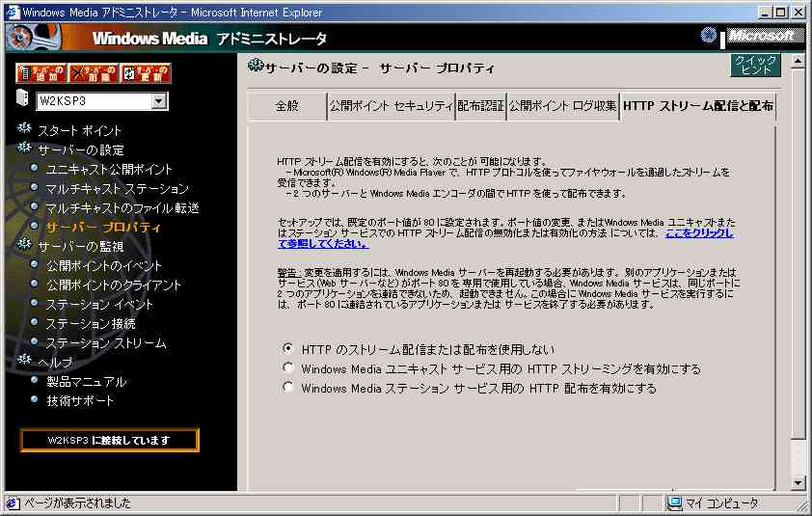The height and width of the screenshot is (516, 812).
Task: Open ステーション ストリーム in the sidebar
Action: [x=106, y=343]
